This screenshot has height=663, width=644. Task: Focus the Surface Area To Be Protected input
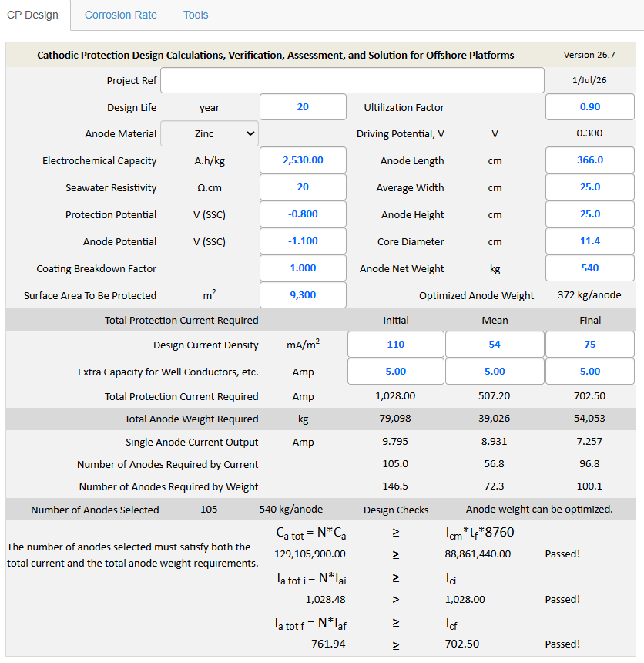[x=303, y=295]
